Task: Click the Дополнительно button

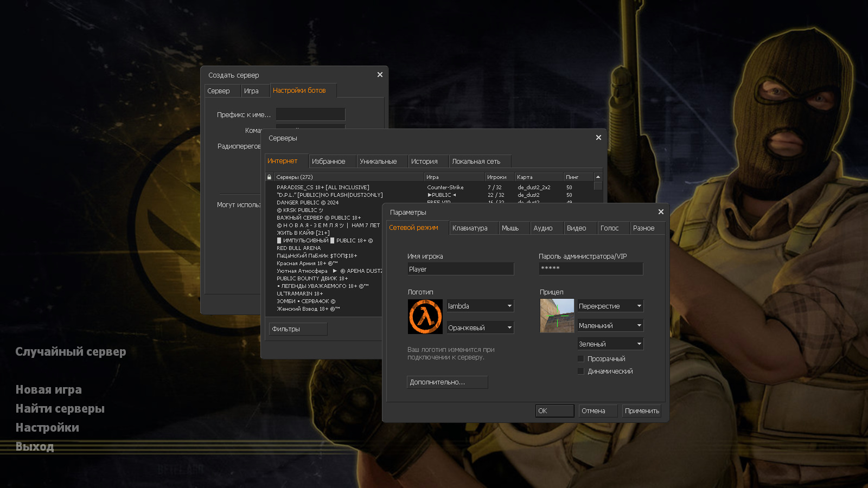Action: pyautogui.click(x=447, y=382)
